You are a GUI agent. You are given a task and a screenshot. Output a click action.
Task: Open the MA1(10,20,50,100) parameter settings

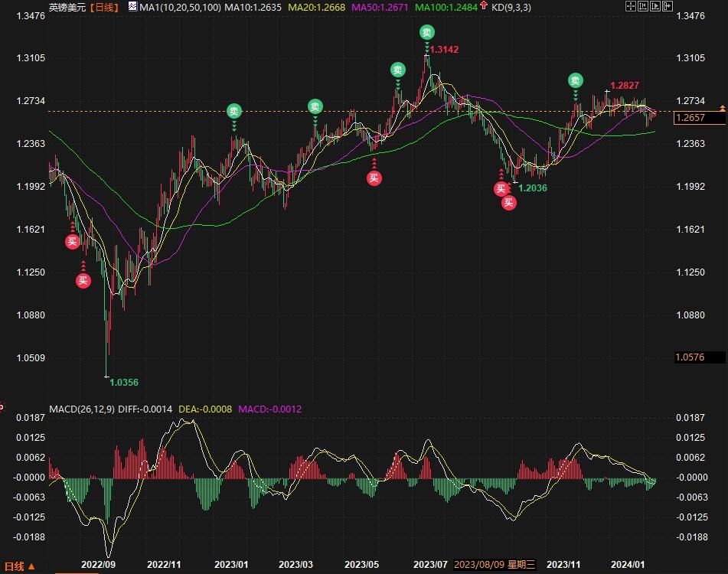(180, 7)
